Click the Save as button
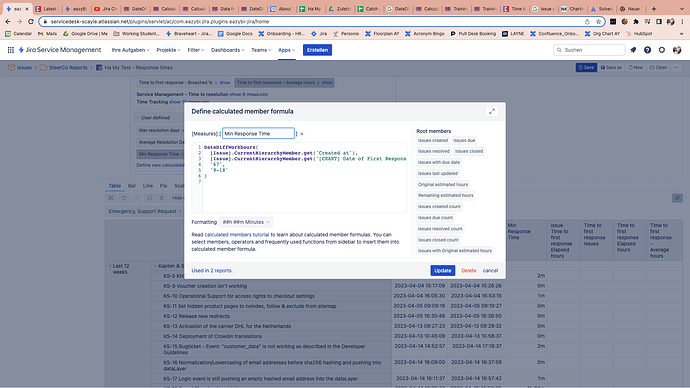This screenshot has width=690, height=388. [x=611, y=68]
